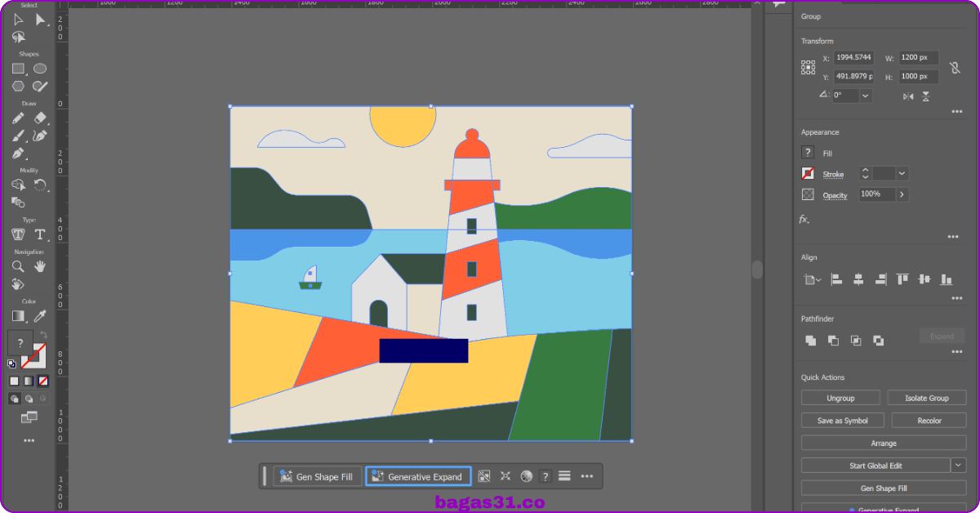Apply Pathfinder Minus Front mode
This screenshot has width=980, height=513.
[x=833, y=341]
